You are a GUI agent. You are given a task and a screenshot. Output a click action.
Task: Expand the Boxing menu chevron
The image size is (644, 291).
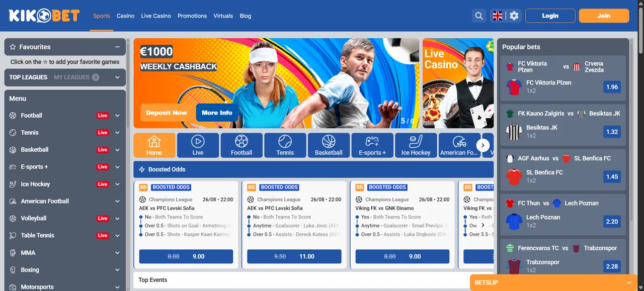click(x=117, y=270)
